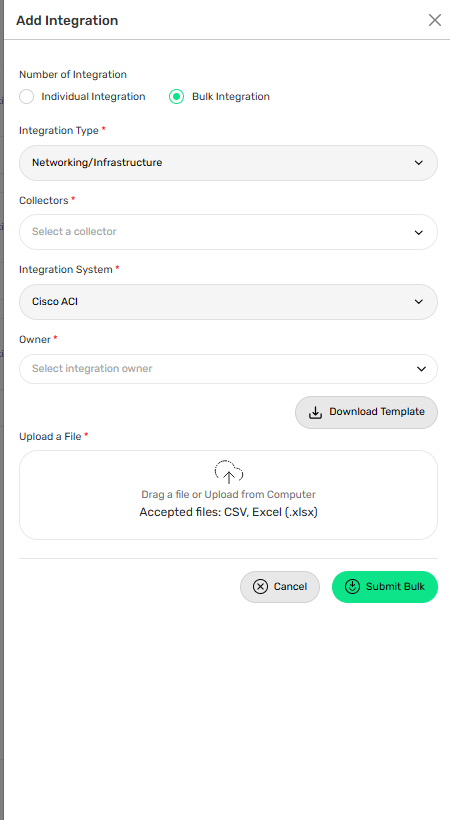Click the X circle icon on Cancel
This screenshot has width=450, height=820.
tap(260, 587)
